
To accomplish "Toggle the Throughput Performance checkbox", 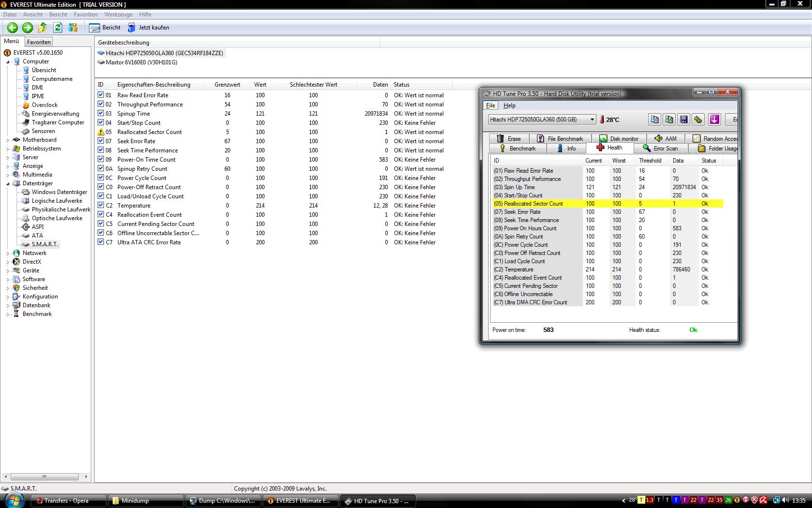I will point(101,104).
